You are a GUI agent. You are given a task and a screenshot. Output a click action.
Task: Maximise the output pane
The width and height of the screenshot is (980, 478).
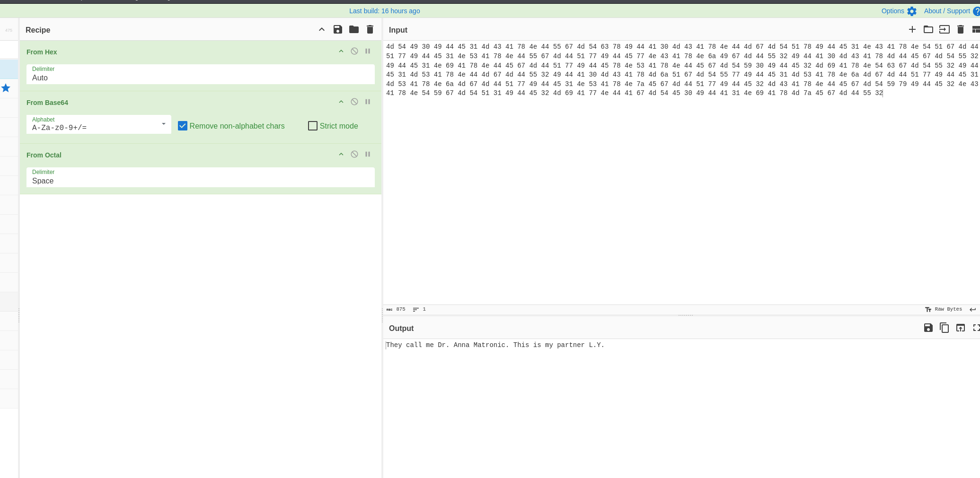pos(976,328)
